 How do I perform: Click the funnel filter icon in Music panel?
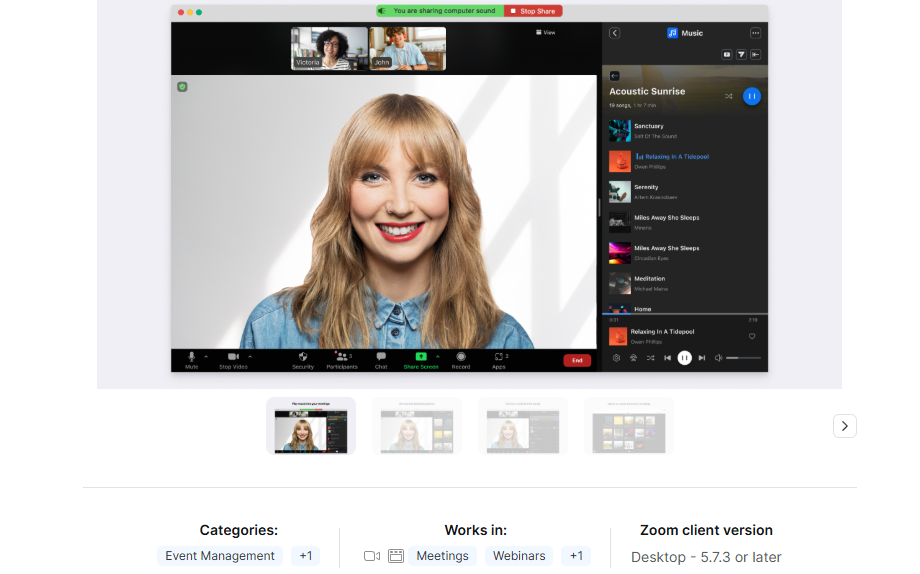[741, 55]
